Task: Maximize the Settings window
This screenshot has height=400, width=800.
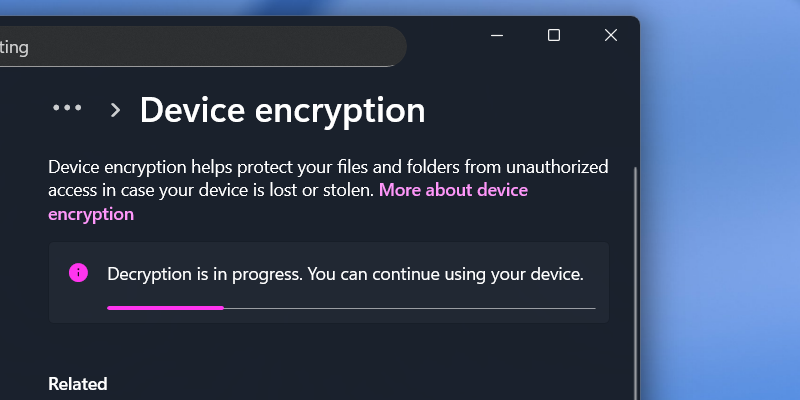Action: (554, 35)
